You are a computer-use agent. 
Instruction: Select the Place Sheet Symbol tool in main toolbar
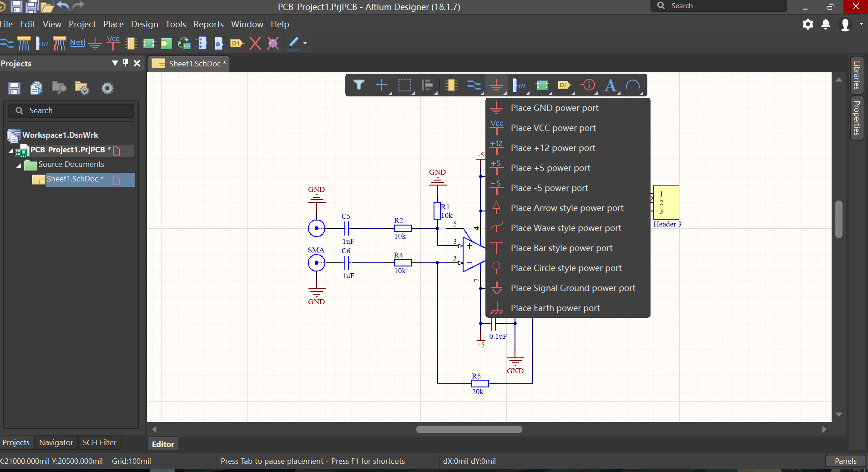(149, 44)
